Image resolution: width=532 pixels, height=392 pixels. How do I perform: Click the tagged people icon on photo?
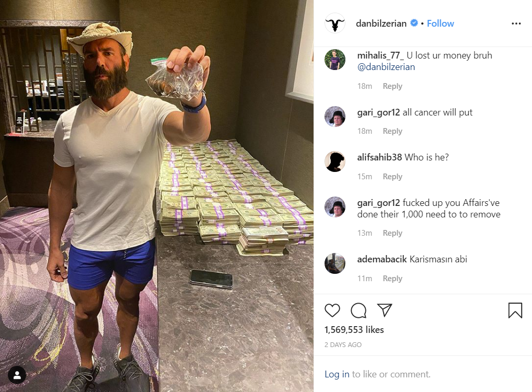(17, 375)
